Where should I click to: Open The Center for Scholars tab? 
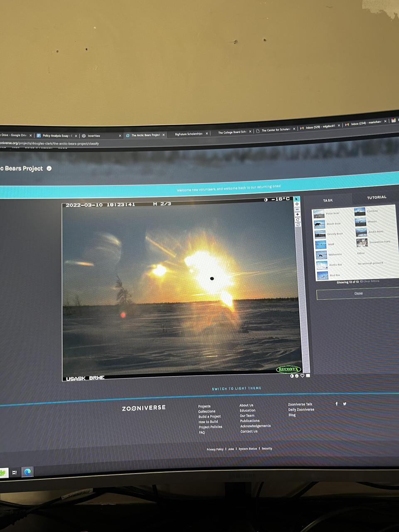coord(276,130)
